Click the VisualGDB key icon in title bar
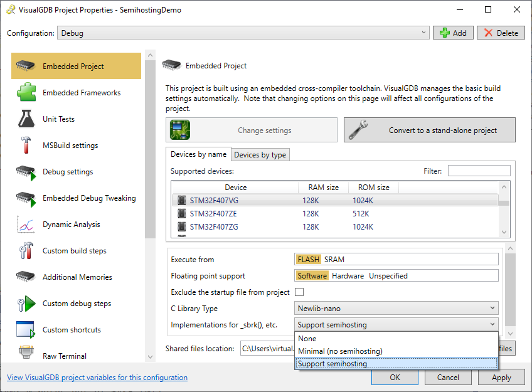 coord(11,9)
